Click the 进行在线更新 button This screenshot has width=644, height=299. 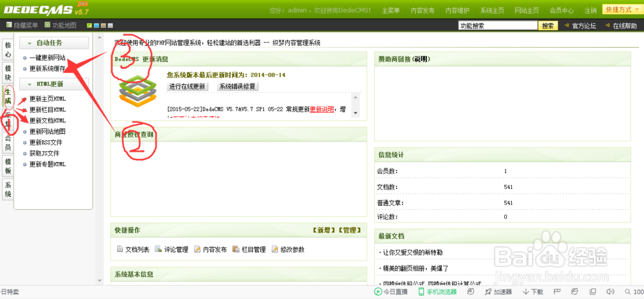[x=188, y=87]
